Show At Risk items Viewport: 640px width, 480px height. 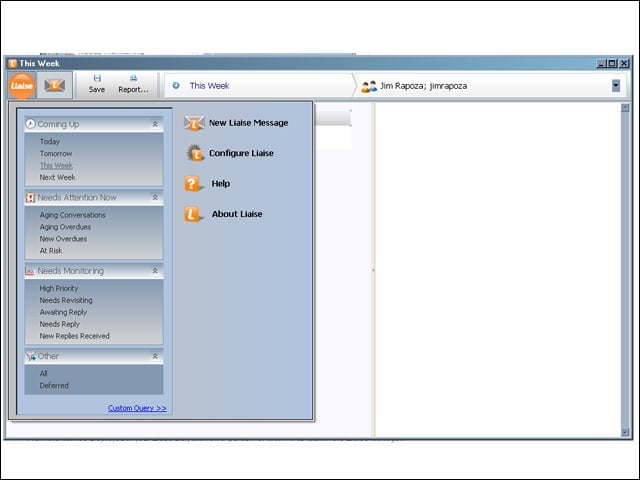(51, 251)
